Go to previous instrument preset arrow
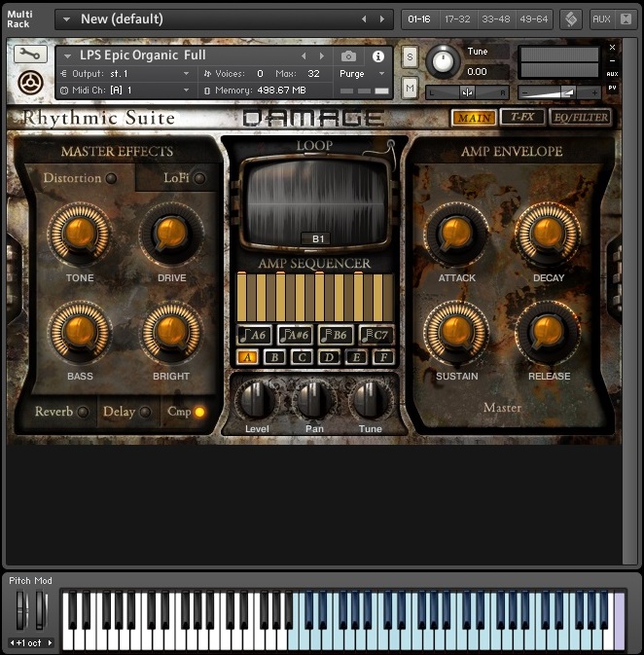The image size is (644, 655). [x=304, y=56]
